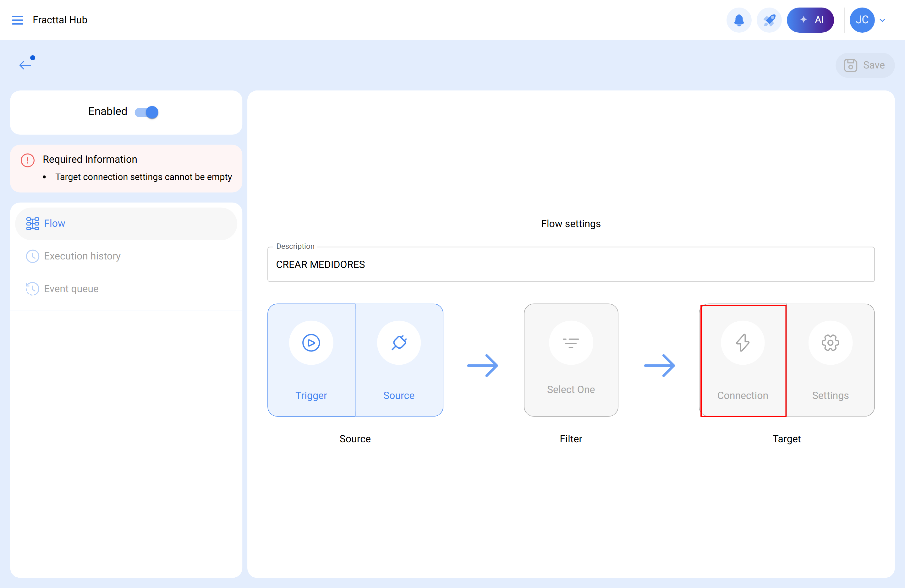Click the Description input field
The width and height of the screenshot is (905, 588).
coord(570,264)
